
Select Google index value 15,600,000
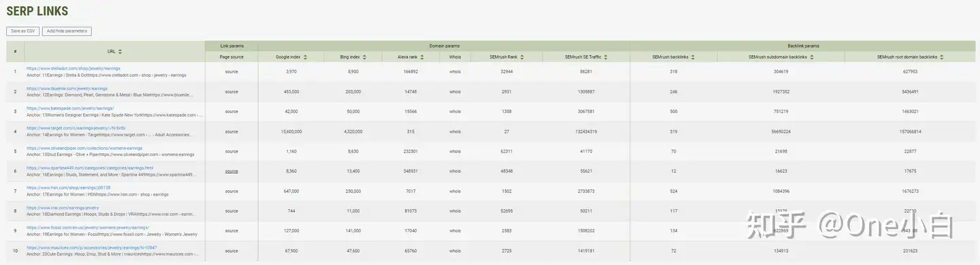click(x=291, y=131)
